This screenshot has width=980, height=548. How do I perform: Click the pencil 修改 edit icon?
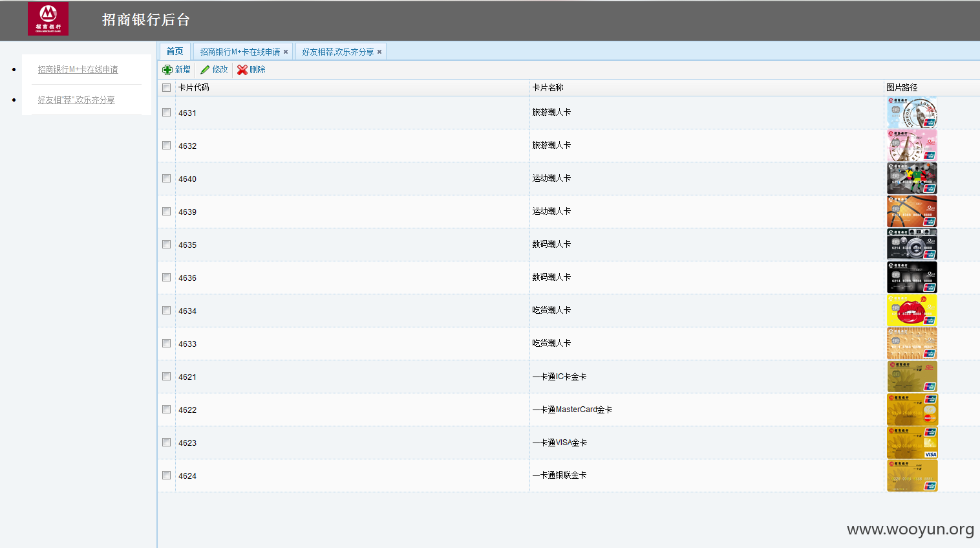coord(205,70)
